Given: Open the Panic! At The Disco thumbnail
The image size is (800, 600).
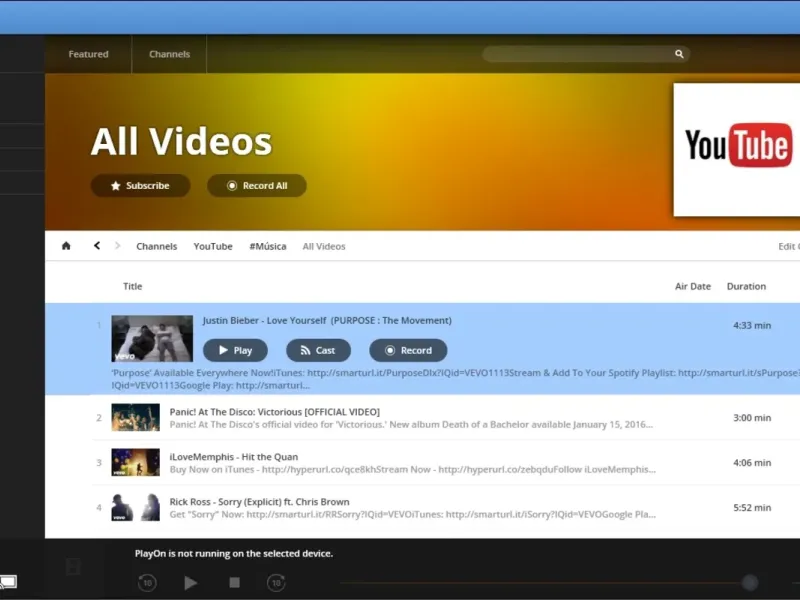Looking at the screenshot, I should 135,417.
